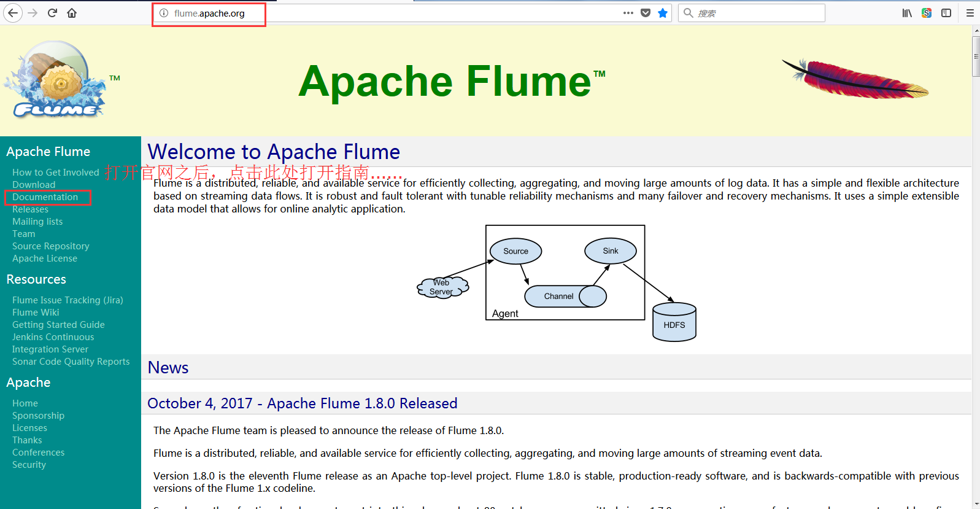Click the Resources sidebar heading
The width and height of the screenshot is (980, 509).
click(x=36, y=279)
